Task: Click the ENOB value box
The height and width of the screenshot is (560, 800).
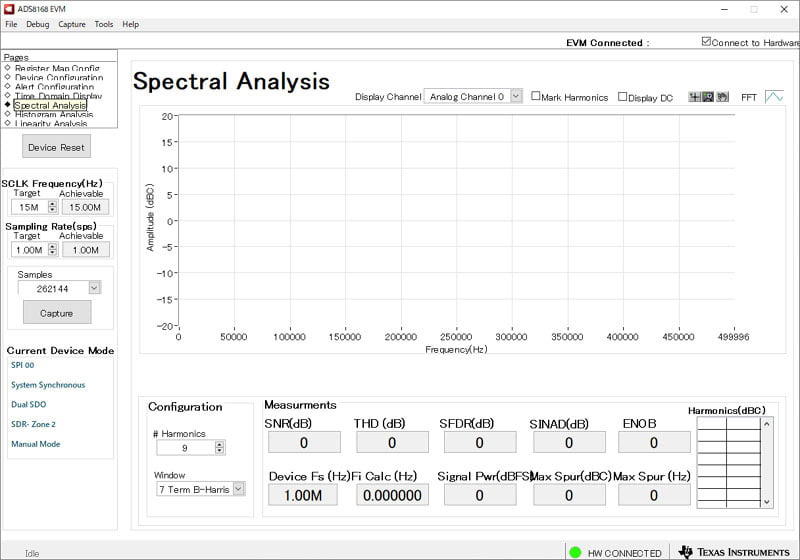Action: coord(654,442)
